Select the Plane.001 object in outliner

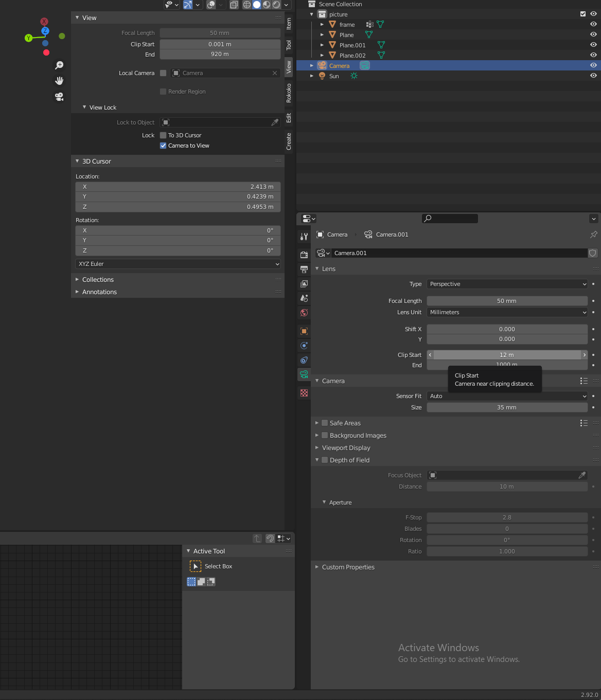pos(352,45)
